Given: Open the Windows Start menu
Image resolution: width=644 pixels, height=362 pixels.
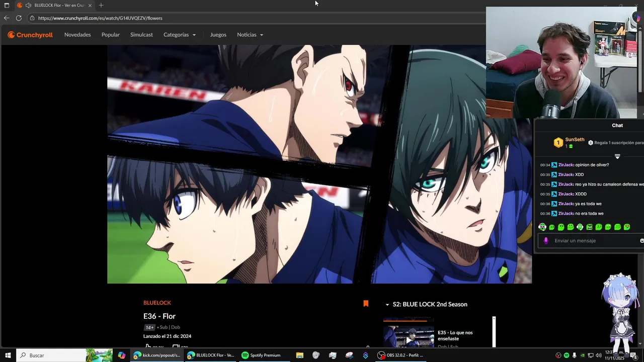Looking at the screenshot, I should tap(8, 355).
